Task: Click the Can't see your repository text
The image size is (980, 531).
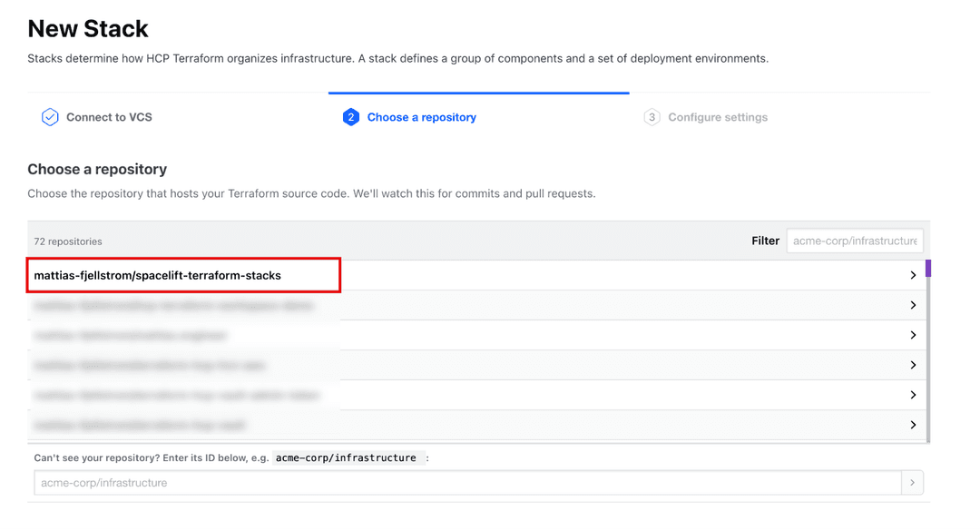Action: [100, 457]
